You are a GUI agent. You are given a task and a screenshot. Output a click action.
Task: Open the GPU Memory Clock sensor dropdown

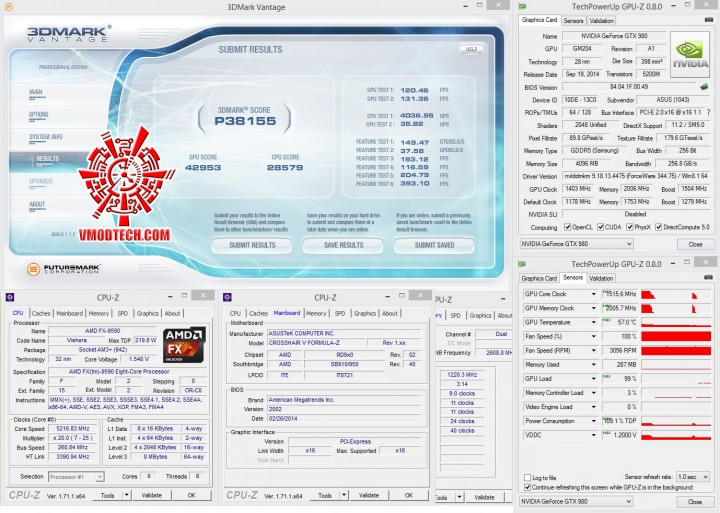coord(594,308)
